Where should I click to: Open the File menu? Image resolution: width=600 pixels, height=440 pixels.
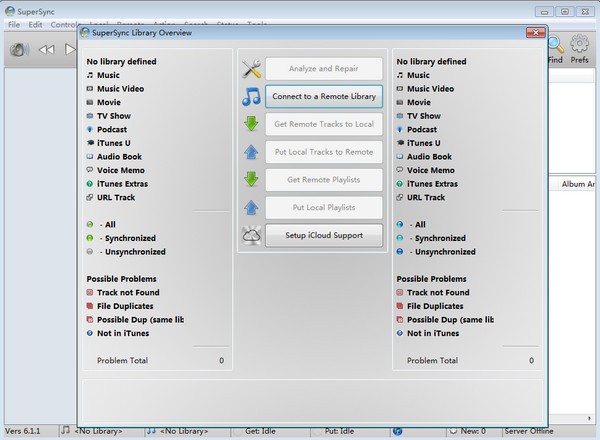click(14, 24)
